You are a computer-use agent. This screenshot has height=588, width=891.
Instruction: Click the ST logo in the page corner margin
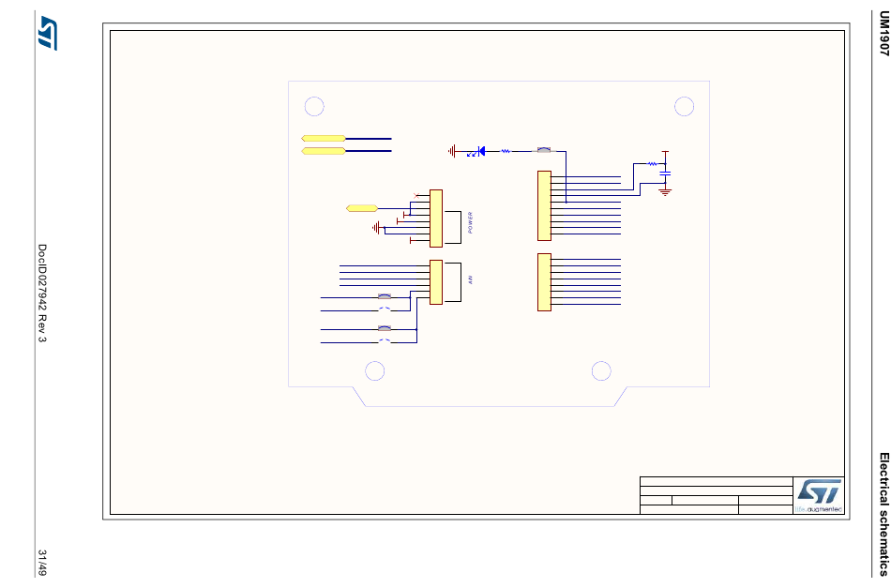point(48,33)
